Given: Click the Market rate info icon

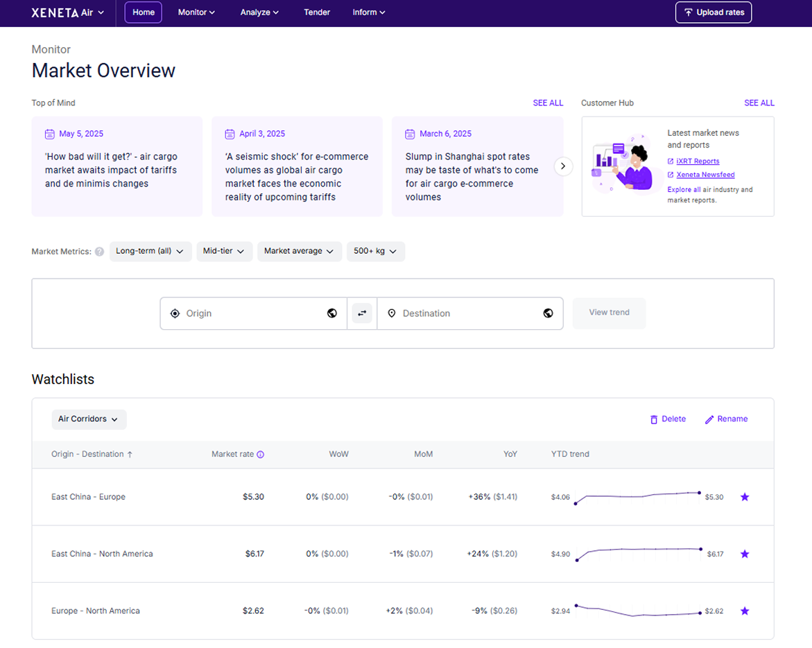Looking at the screenshot, I should pyautogui.click(x=261, y=455).
